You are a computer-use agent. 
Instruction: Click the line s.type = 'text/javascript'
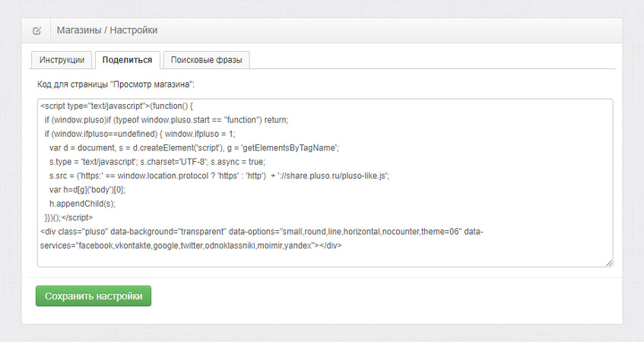[x=157, y=162]
